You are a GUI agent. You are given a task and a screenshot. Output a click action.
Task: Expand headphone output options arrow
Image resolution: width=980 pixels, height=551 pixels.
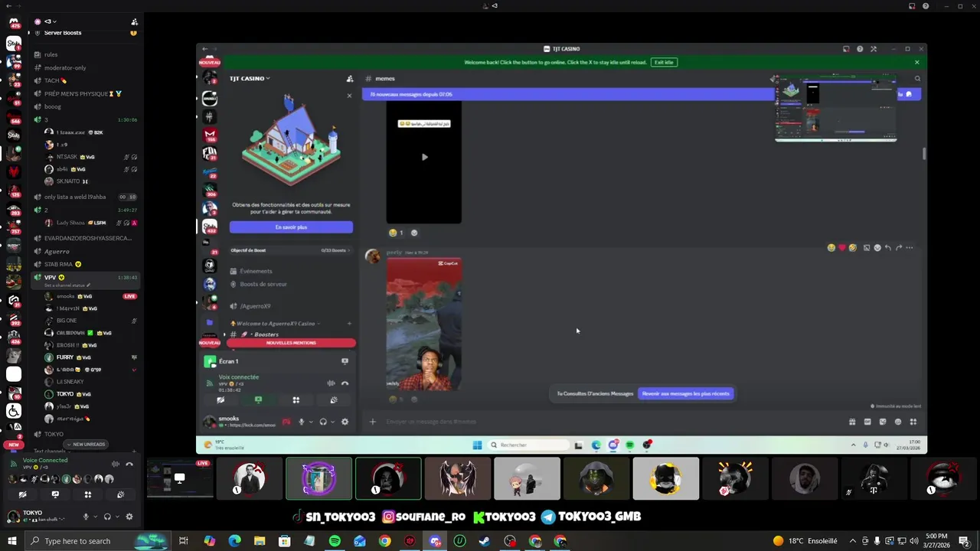click(x=116, y=517)
